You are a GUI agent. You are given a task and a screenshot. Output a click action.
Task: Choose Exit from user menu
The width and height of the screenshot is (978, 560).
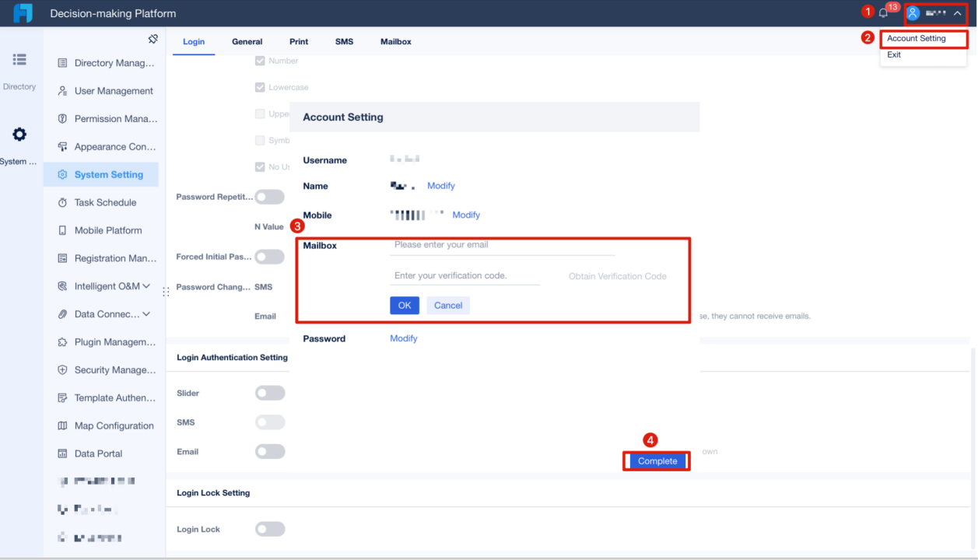coord(894,54)
